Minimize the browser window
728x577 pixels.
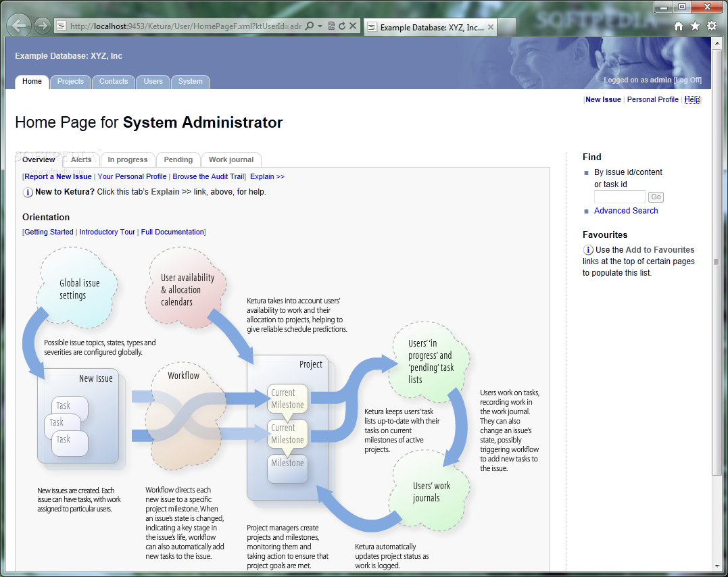click(664, 7)
